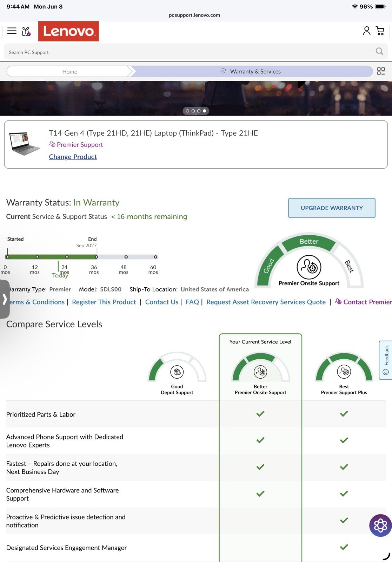
Task: Click the Good segment of the large gauge
Action: point(269,266)
